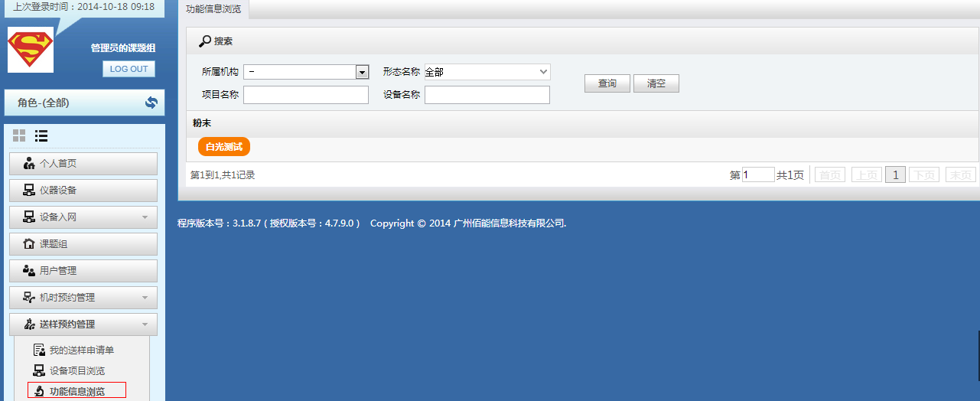
Task: Expand the 设备入网 menu arrow
Action: pos(145,217)
